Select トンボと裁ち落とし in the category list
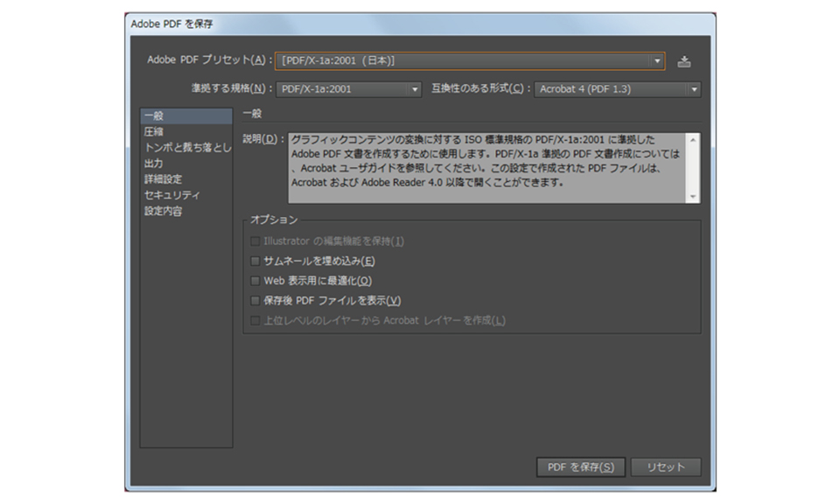 185,147
